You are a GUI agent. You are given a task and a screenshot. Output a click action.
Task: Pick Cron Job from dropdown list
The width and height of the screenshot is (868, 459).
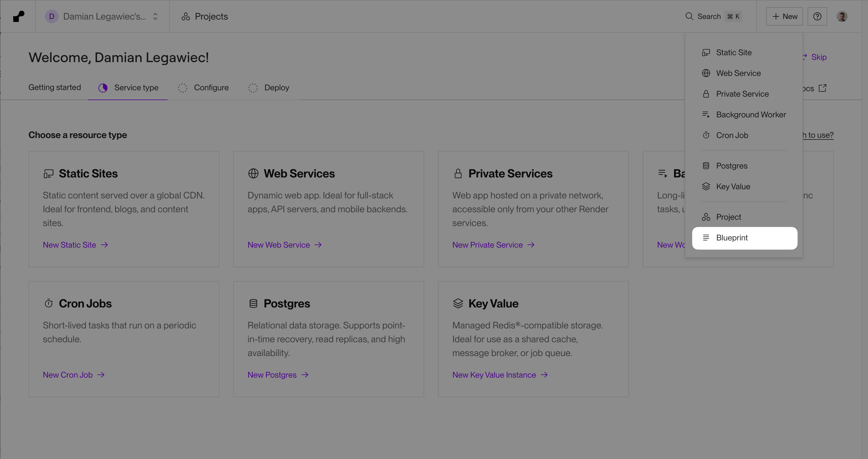(x=732, y=135)
